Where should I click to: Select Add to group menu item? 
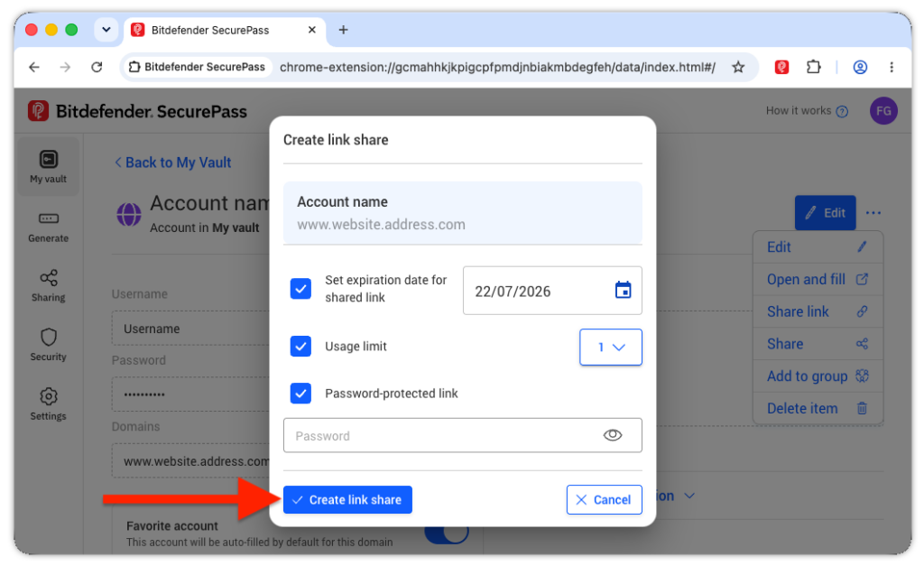point(818,376)
